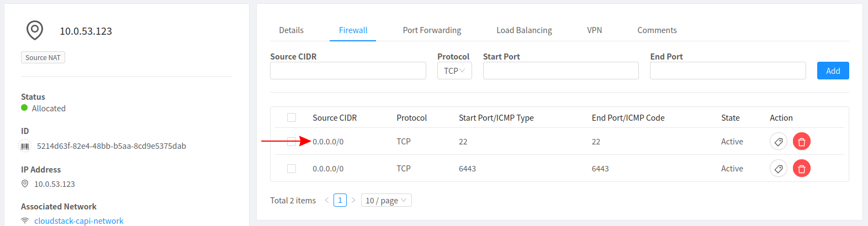Click the tag icon for port 6443 rule
The height and width of the screenshot is (226, 868).
point(778,169)
